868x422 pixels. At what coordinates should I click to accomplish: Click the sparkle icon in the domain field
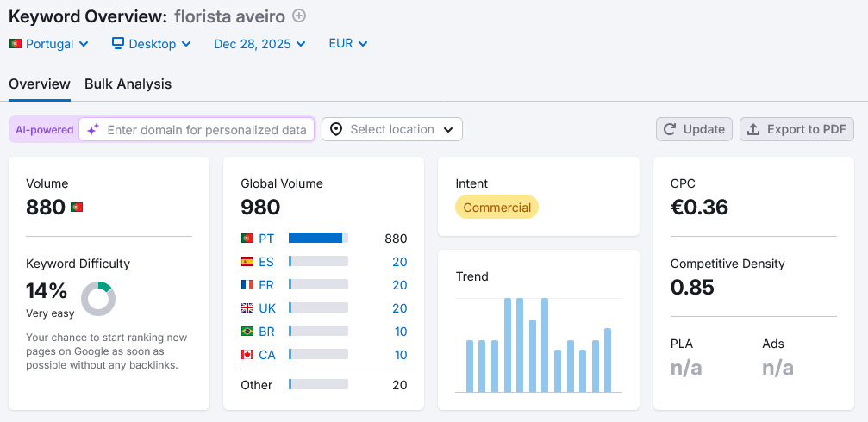pyautogui.click(x=93, y=129)
